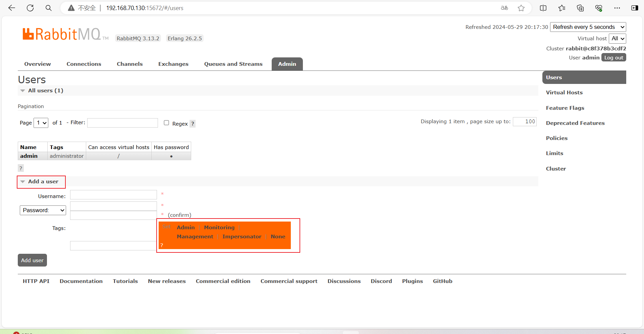Select the Admin tab

(x=287, y=64)
